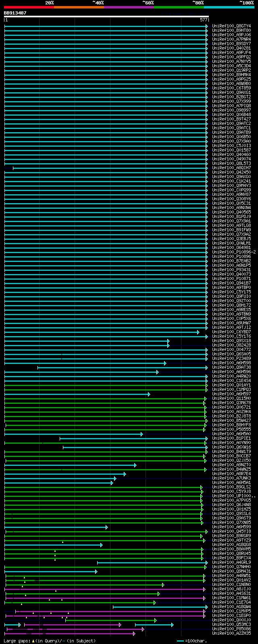Select label UniRef100_C1K241
This screenshot has width=258, height=644.
click(231, 181)
